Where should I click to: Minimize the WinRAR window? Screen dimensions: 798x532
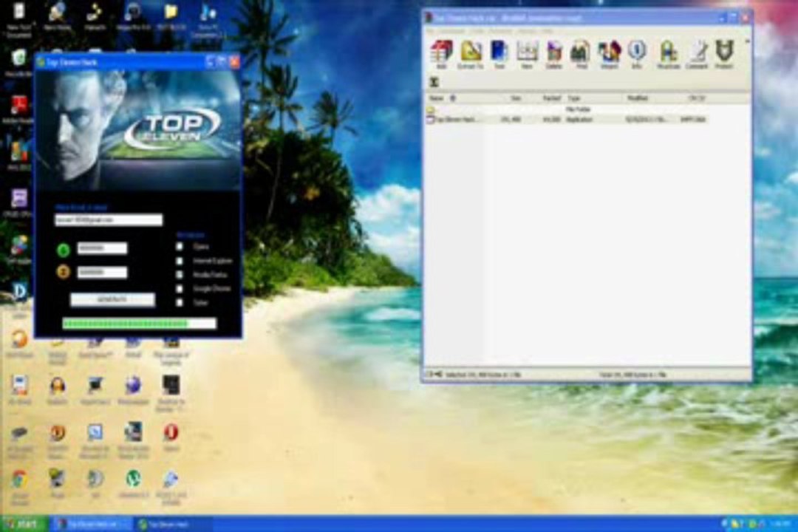[x=722, y=18]
